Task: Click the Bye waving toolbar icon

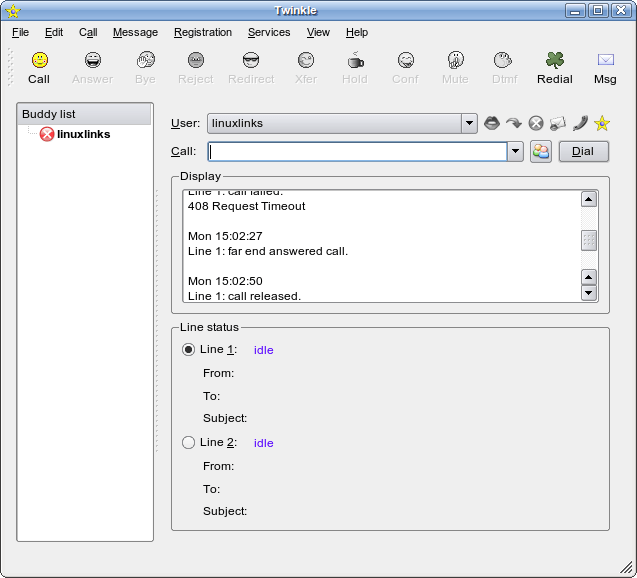Action: (145, 60)
